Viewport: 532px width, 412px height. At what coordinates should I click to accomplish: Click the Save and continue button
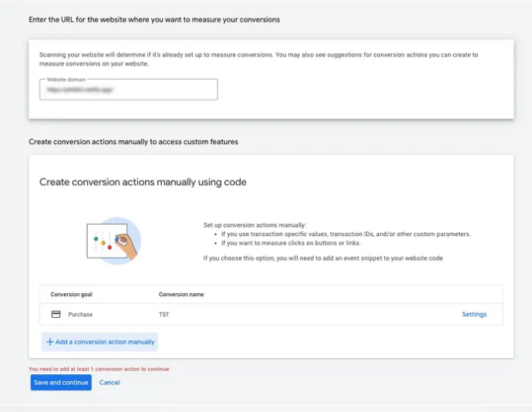click(61, 383)
